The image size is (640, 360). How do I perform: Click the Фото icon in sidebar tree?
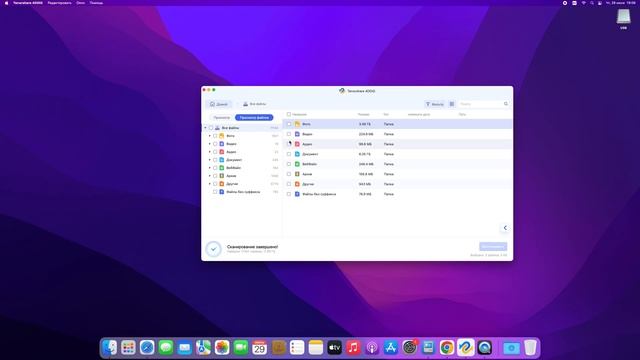coord(222,136)
